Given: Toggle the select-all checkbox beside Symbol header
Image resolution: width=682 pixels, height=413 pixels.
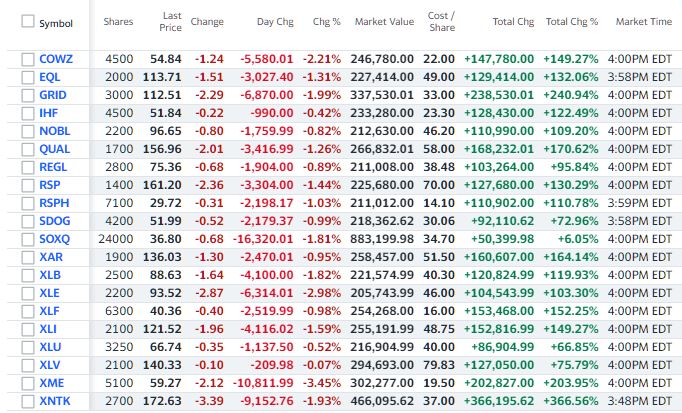Looking at the screenshot, I should tap(28, 22).
